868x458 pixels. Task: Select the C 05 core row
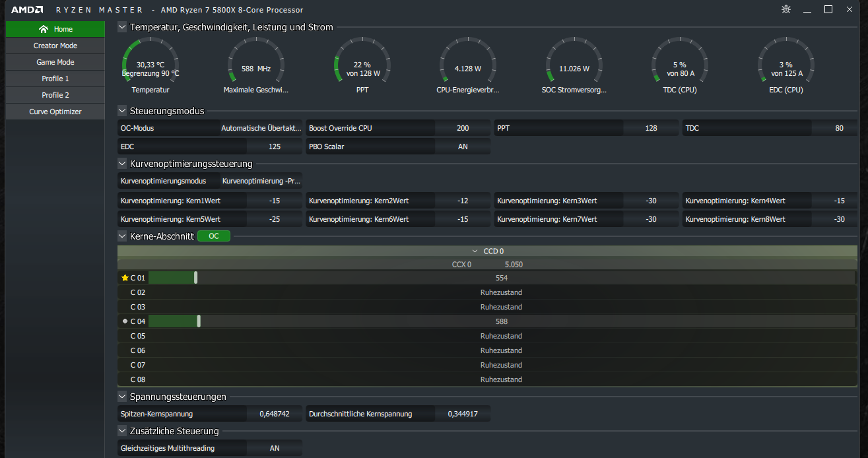point(487,336)
